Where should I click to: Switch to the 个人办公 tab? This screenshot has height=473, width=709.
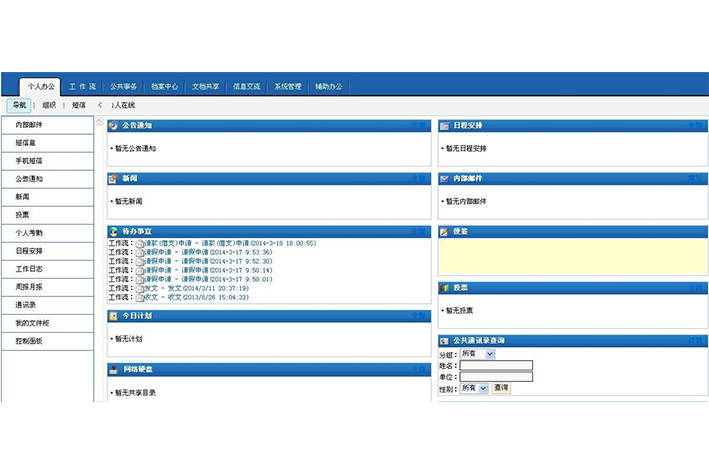tap(41, 86)
